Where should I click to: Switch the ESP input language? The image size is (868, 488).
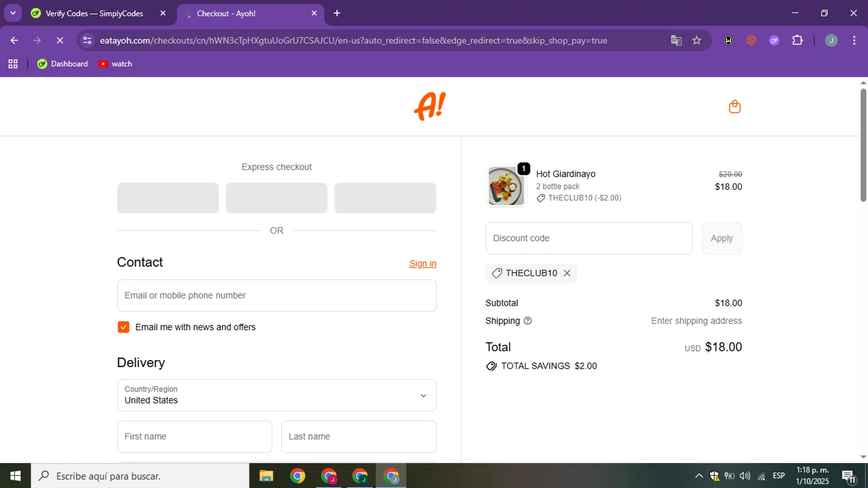coord(779,476)
